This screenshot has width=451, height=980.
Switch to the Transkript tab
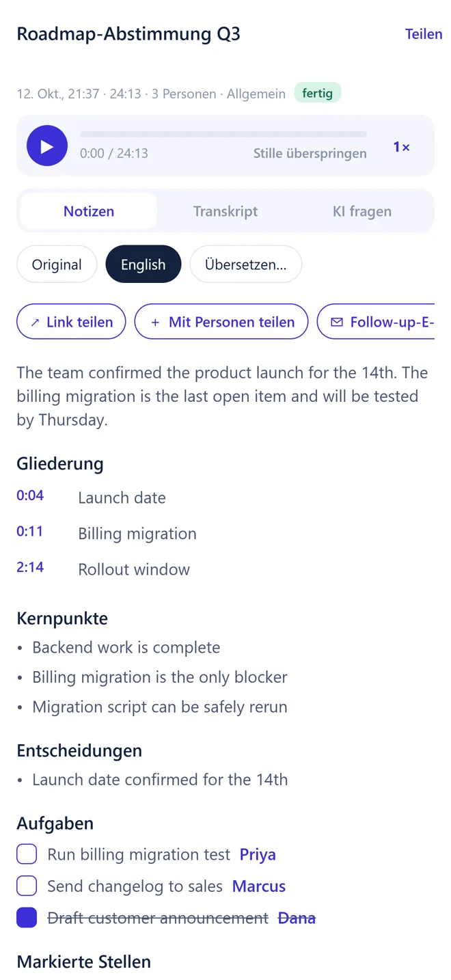(x=225, y=211)
